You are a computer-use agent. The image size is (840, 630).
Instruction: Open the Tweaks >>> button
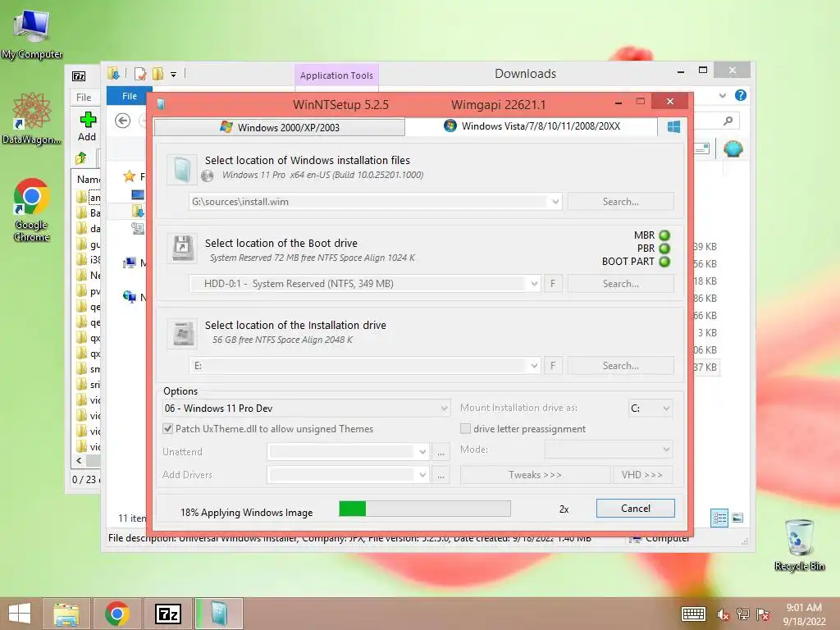coord(535,475)
